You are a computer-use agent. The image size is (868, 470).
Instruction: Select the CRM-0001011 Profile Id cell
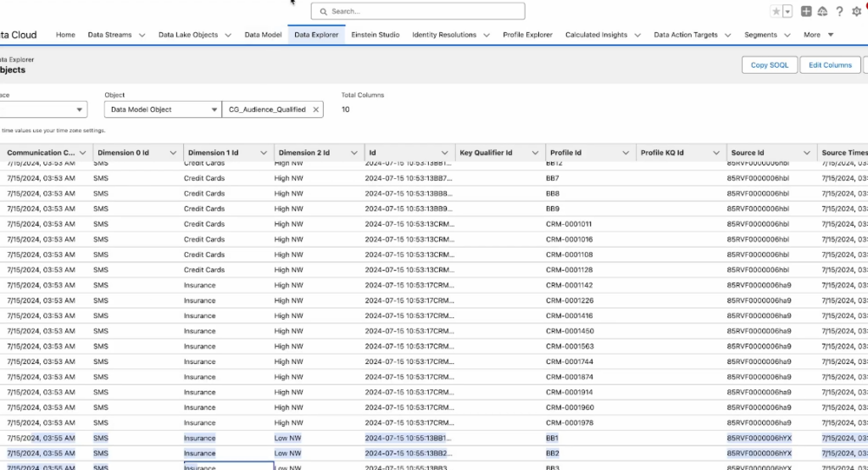pos(569,224)
